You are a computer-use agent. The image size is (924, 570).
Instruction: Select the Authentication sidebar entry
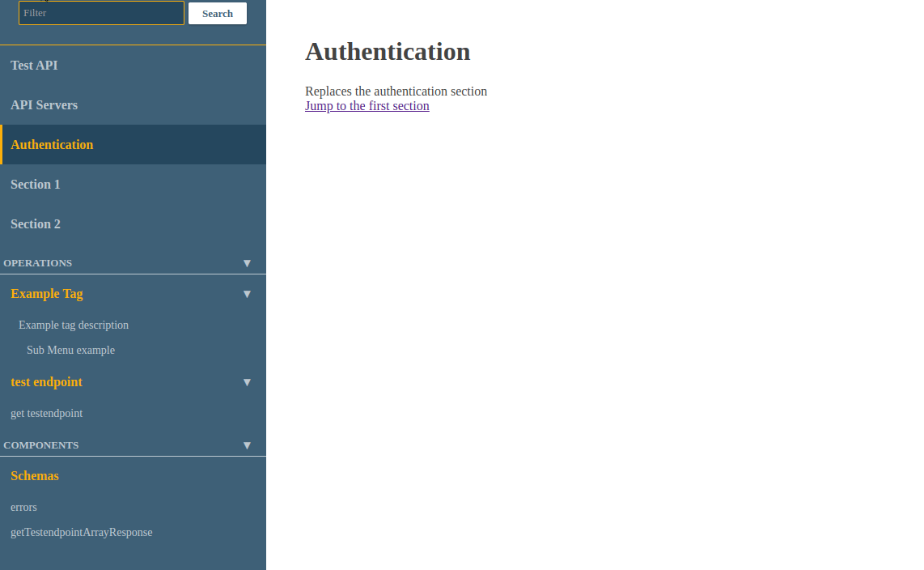tap(52, 144)
